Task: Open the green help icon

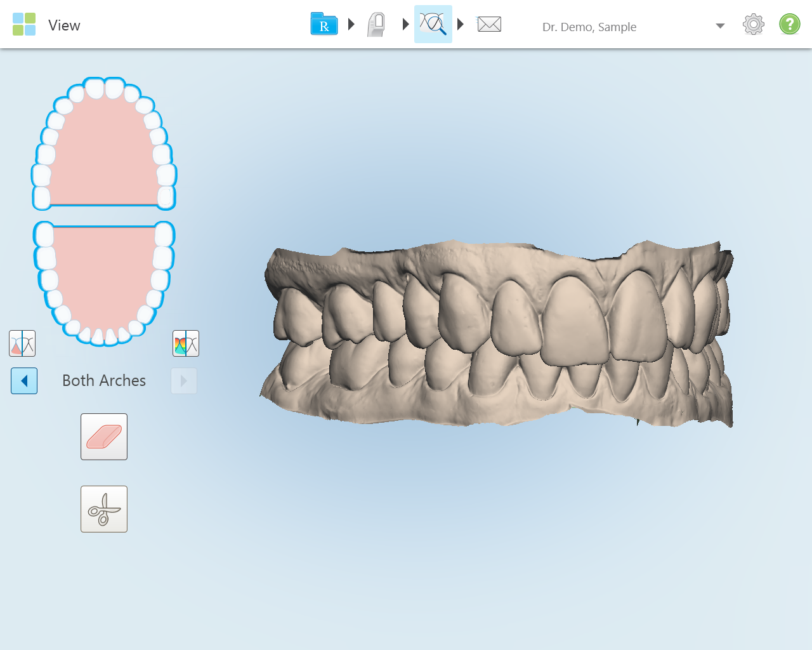Action: (790, 25)
